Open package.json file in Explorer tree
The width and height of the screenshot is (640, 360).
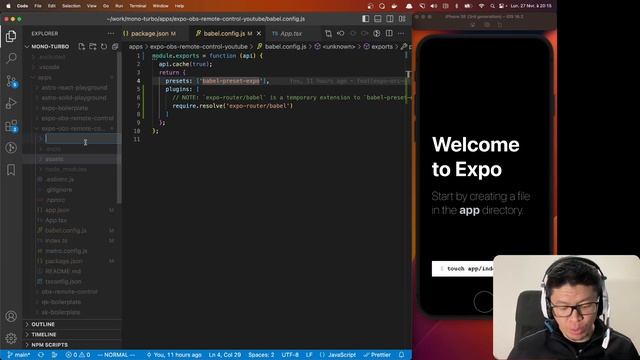click(64, 261)
